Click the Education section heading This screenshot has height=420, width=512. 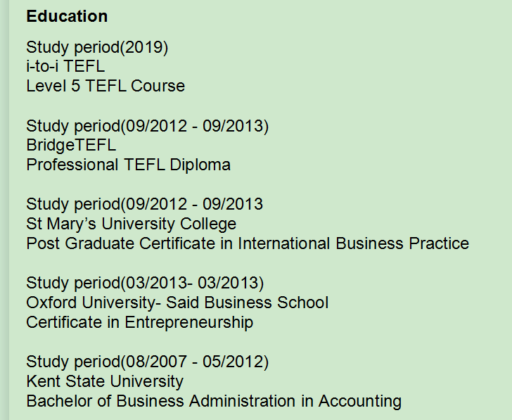(x=67, y=16)
